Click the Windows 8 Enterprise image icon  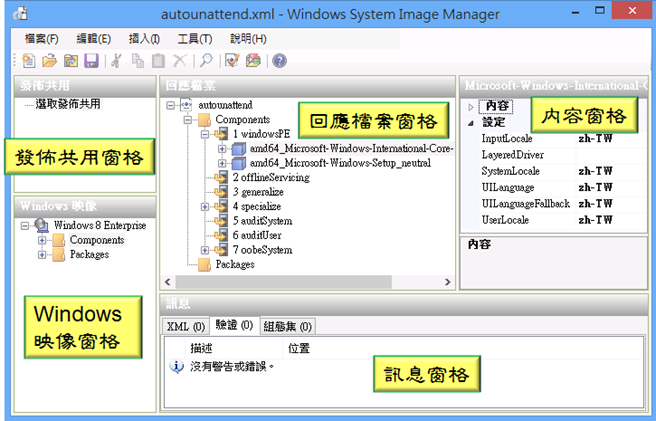pyautogui.click(x=41, y=225)
